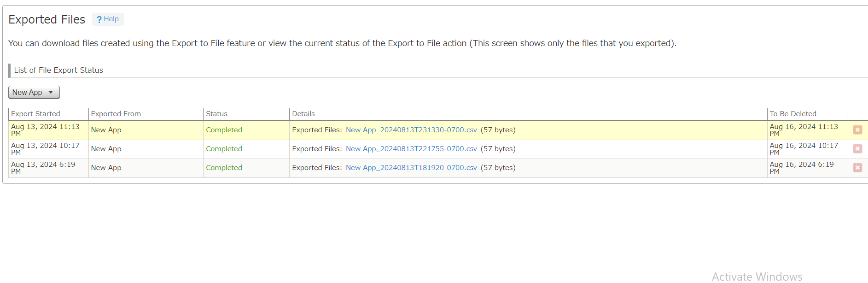Click the To Be Deleted header
The width and height of the screenshot is (868, 283).
point(792,114)
